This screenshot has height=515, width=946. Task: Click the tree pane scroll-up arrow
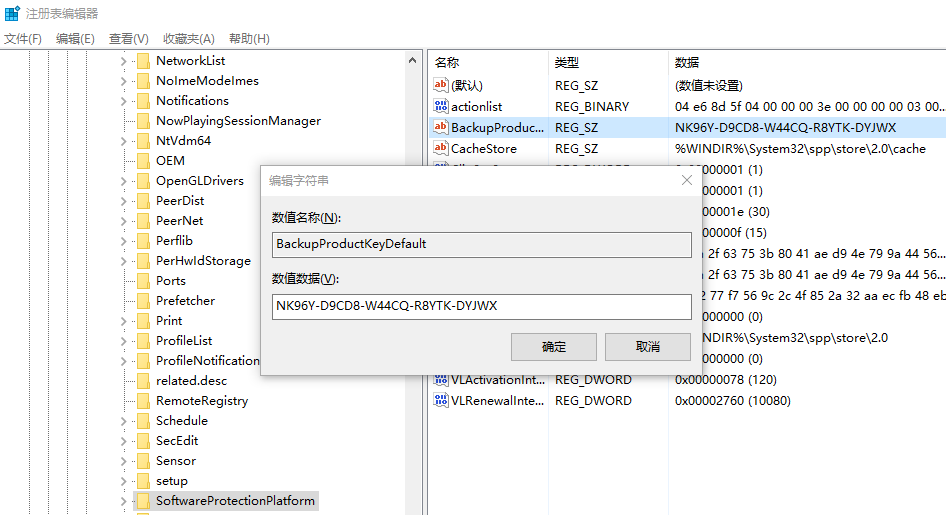pyautogui.click(x=413, y=60)
